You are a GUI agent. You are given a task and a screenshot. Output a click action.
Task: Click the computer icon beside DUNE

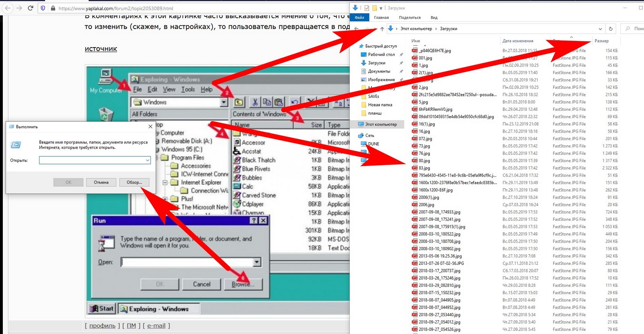click(363, 144)
